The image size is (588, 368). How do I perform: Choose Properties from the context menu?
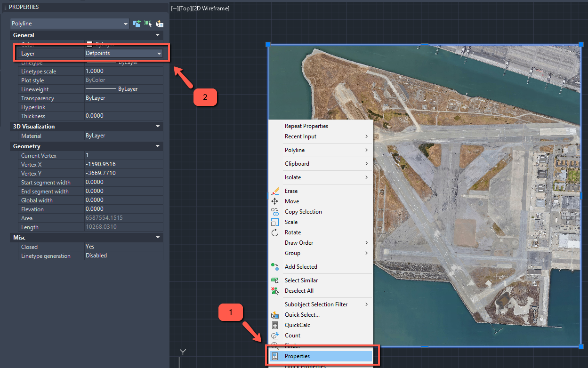click(x=321, y=356)
